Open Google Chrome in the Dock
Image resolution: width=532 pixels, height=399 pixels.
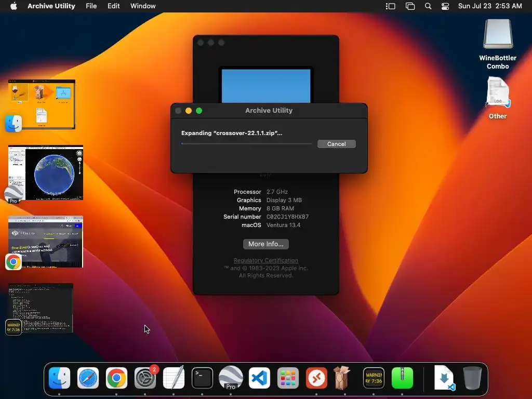116,378
